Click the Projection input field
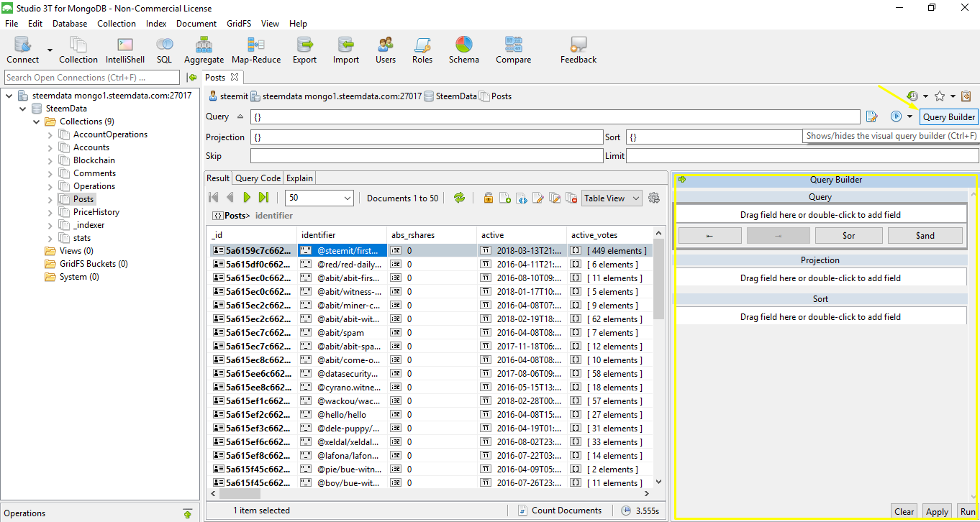This screenshot has width=980, height=522. point(427,137)
